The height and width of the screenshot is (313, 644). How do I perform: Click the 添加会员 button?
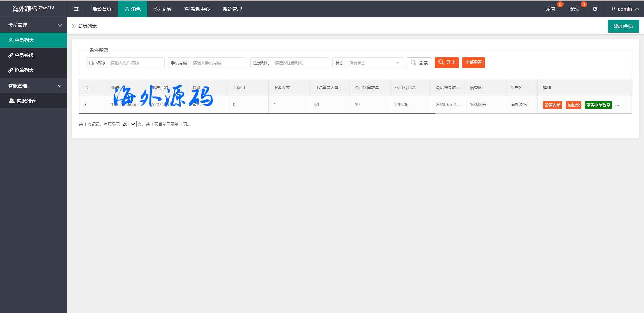click(x=623, y=26)
